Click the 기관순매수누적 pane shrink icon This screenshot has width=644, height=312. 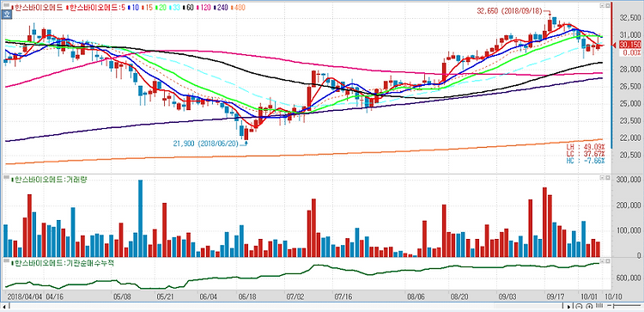(602, 260)
